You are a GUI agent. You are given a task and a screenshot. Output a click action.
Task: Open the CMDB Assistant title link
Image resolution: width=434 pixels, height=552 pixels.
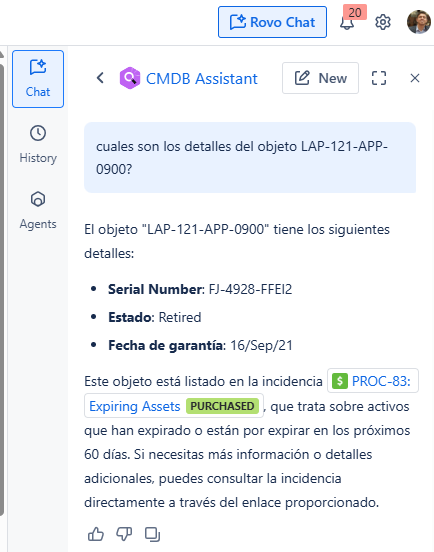coord(202,79)
